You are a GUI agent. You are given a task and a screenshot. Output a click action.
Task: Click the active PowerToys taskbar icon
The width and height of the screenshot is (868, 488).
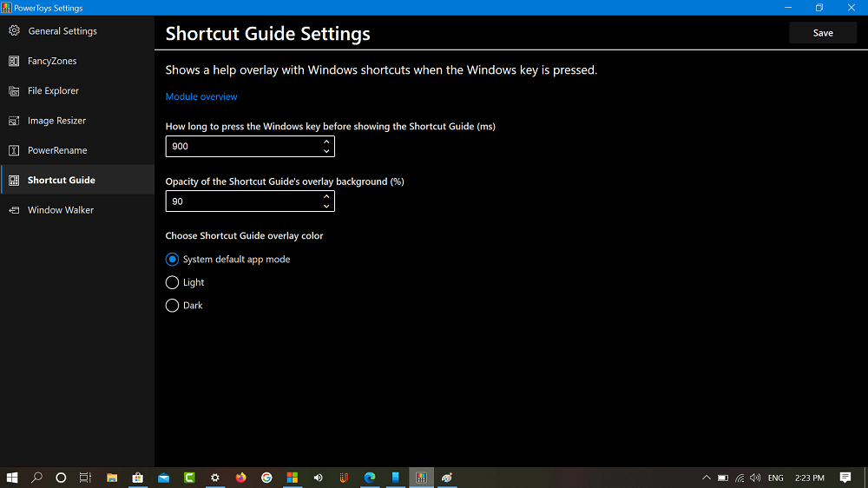pyautogui.click(x=421, y=478)
